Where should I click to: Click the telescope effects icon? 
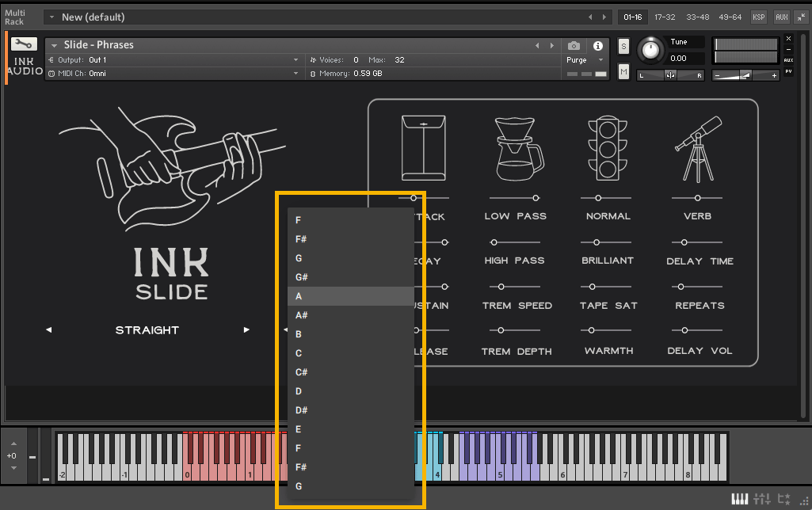point(697,147)
